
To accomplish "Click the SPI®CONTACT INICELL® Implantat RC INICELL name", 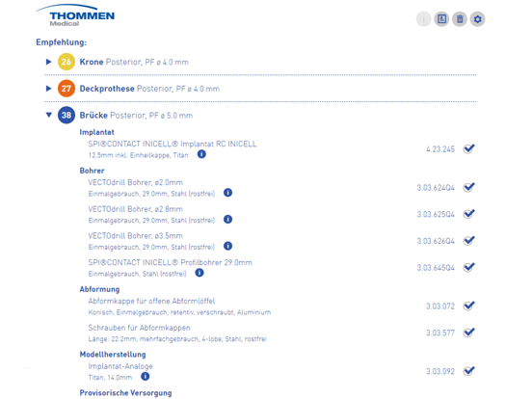I will [173, 144].
